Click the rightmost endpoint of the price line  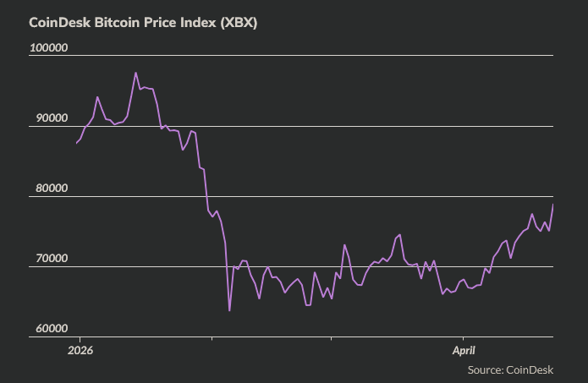pos(553,205)
